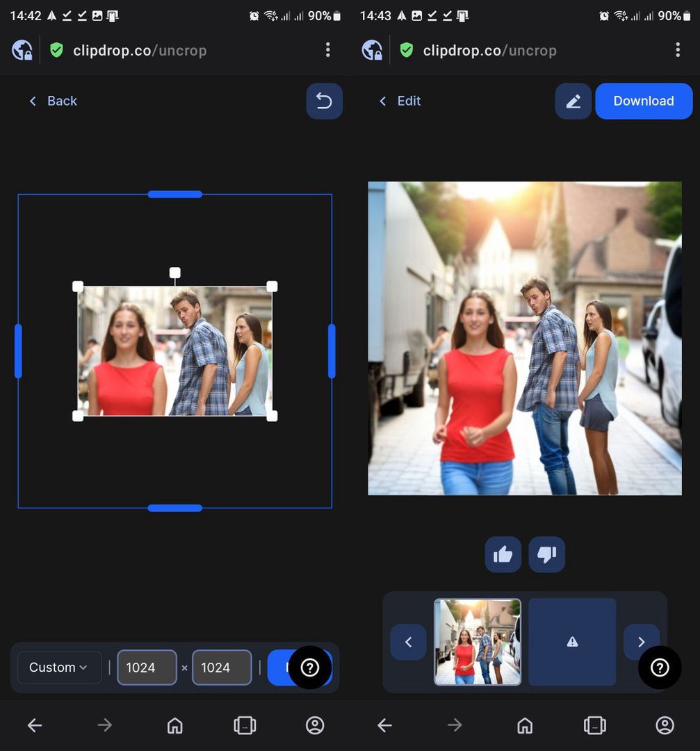Screen dimensions: 700x751
Task: Click the top-right corner handle of the image
Action: (x=272, y=286)
